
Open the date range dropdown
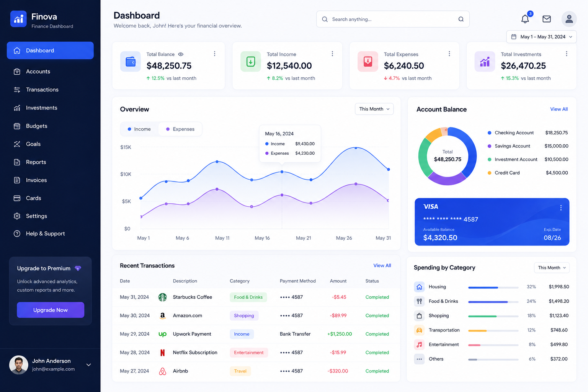(x=541, y=37)
